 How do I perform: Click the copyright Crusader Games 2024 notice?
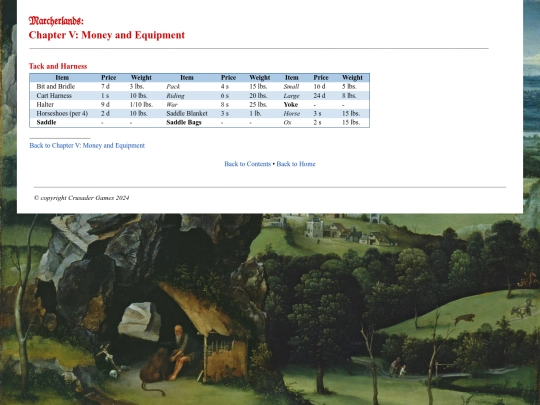[x=82, y=198]
